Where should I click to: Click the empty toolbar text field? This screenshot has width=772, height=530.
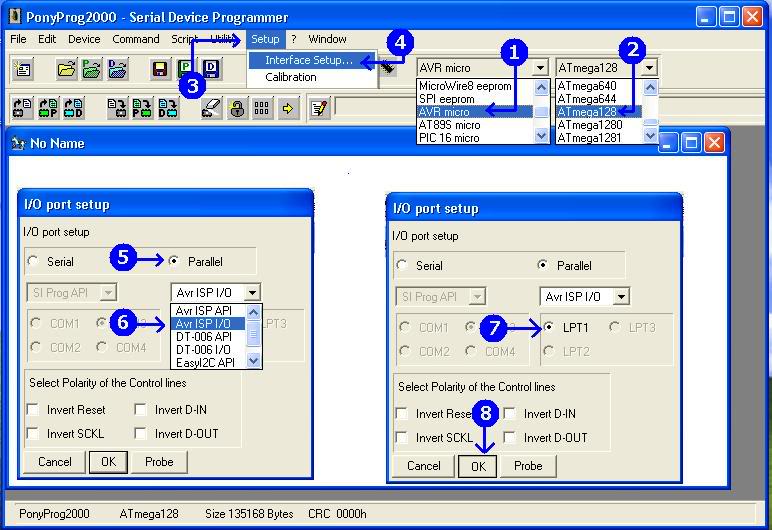tap(377, 106)
